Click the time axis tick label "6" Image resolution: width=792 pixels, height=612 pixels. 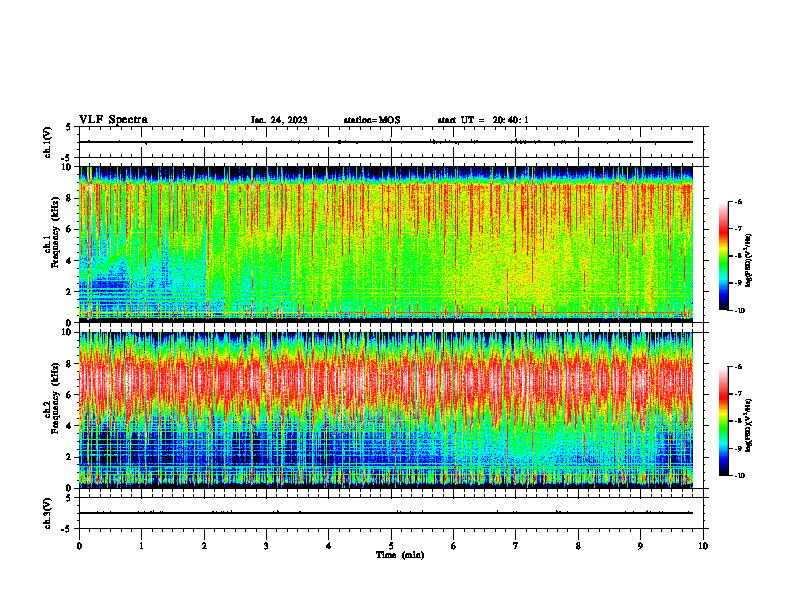coord(454,546)
